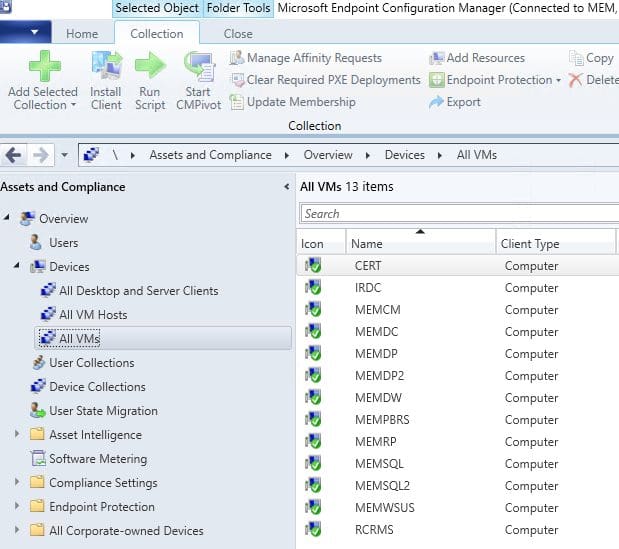
Task: Click the Install Client icon
Action: coord(106,65)
